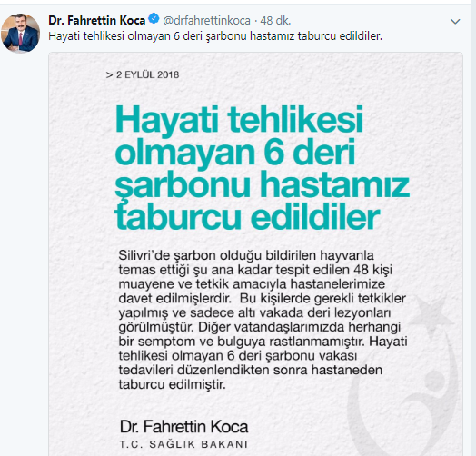Click the teal headline Hayati tehlikesi
The height and width of the screenshot is (456, 476).
pyautogui.click(x=239, y=119)
